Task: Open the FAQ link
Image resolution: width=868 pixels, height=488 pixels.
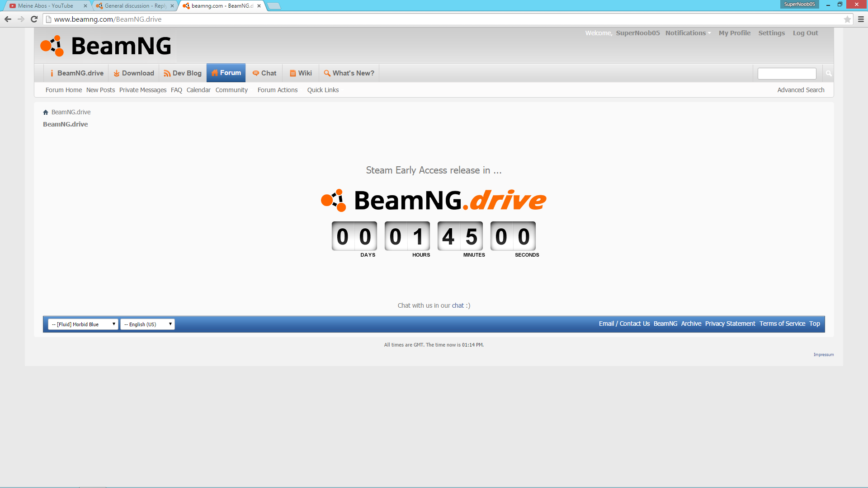Action: (176, 90)
